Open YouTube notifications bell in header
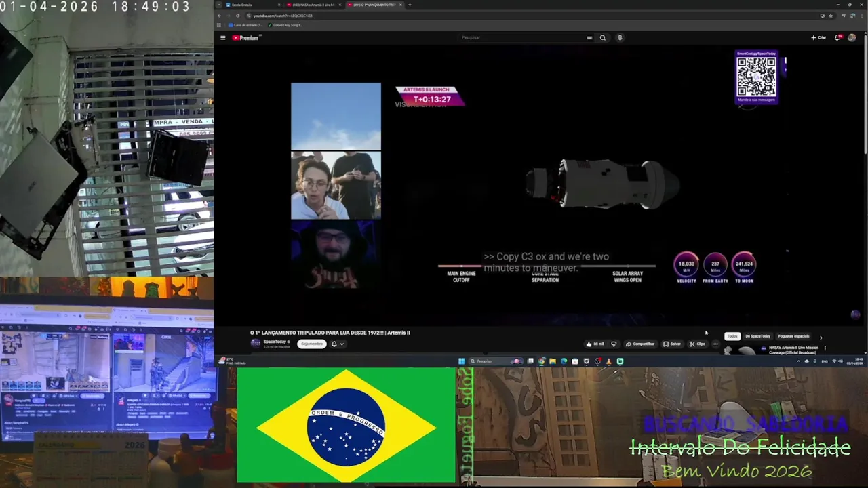This screenshot has height=488, width=868. click(x=837, y=38)
